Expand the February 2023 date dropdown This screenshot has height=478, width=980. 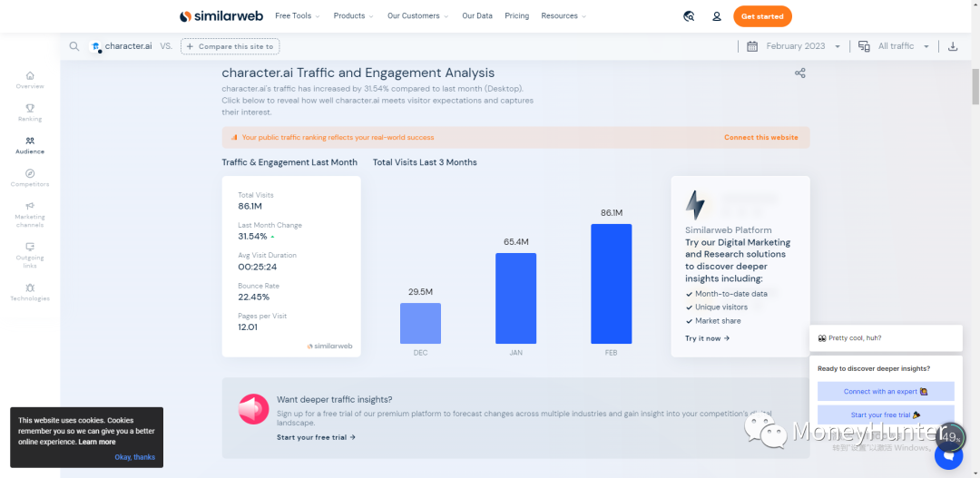click(x=795, y=46)
